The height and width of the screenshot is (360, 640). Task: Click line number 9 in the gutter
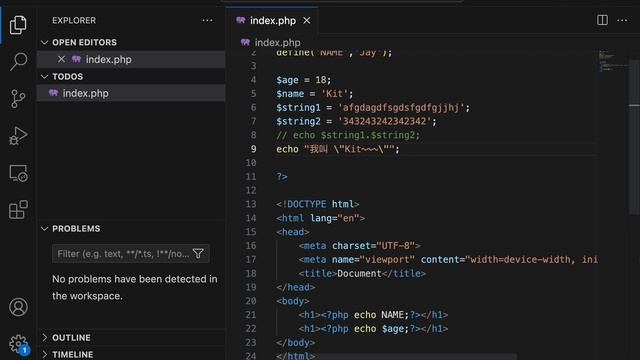pyautogui.click(x=253, y=149)
